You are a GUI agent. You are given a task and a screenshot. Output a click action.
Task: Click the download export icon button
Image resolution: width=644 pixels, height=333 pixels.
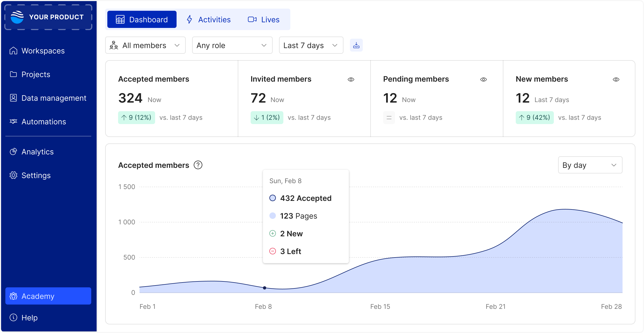click(356, 45)
